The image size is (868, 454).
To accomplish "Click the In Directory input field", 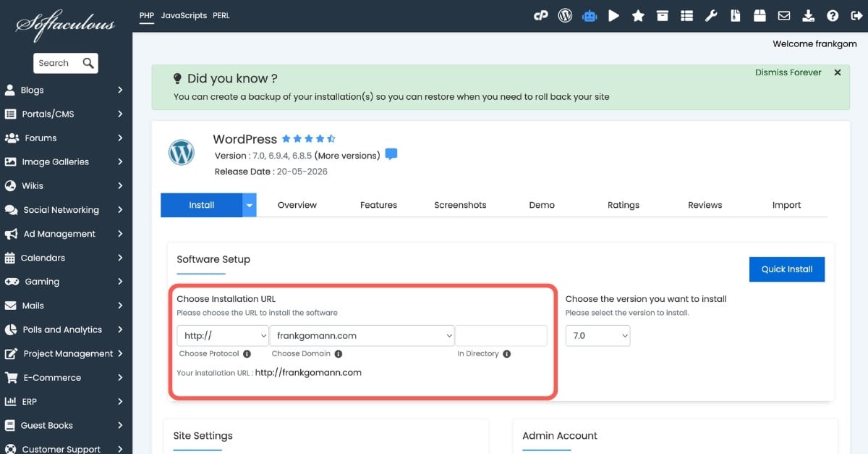I will tap(501, 335).
